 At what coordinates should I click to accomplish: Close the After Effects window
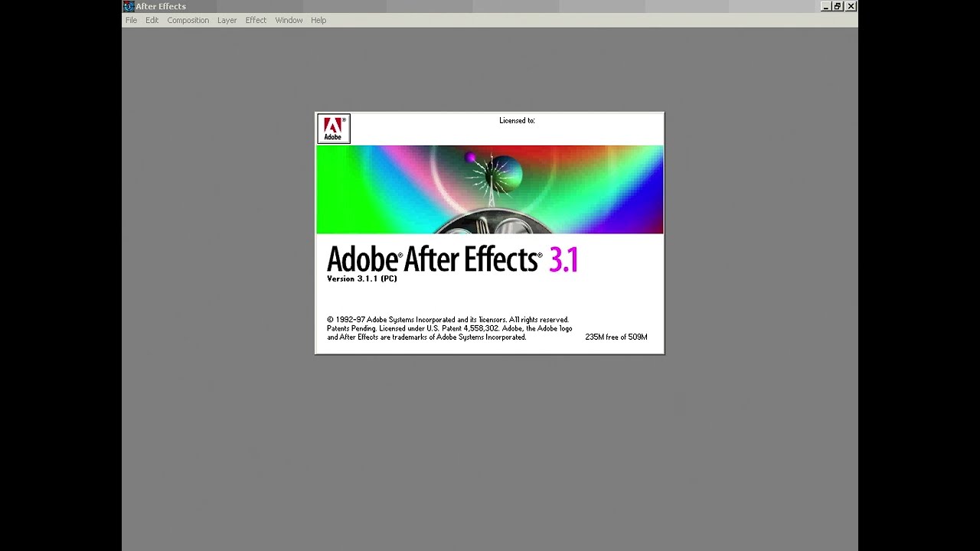tap(851, 6)
